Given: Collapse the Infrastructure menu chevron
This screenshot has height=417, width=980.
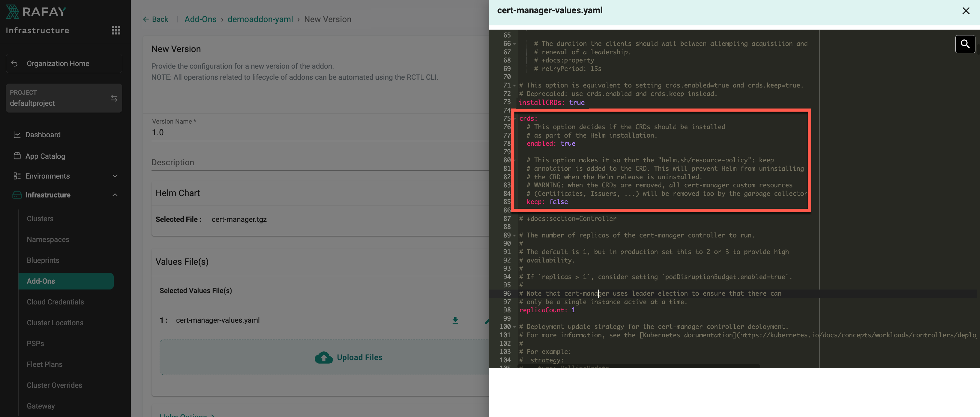Looking at the screenshot, I should point(115,195).
